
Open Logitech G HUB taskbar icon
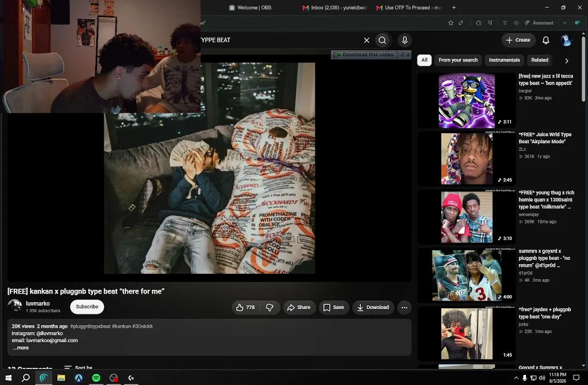(131, 378)
